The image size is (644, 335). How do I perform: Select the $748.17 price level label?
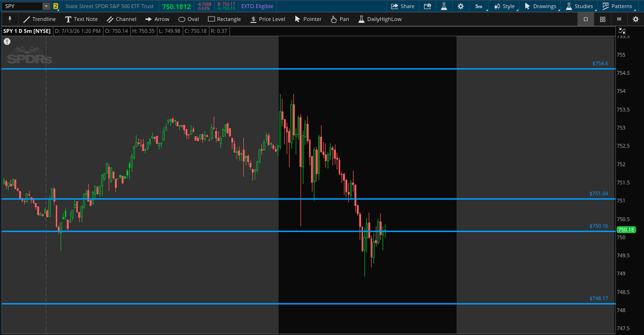[x=598, y=298]
